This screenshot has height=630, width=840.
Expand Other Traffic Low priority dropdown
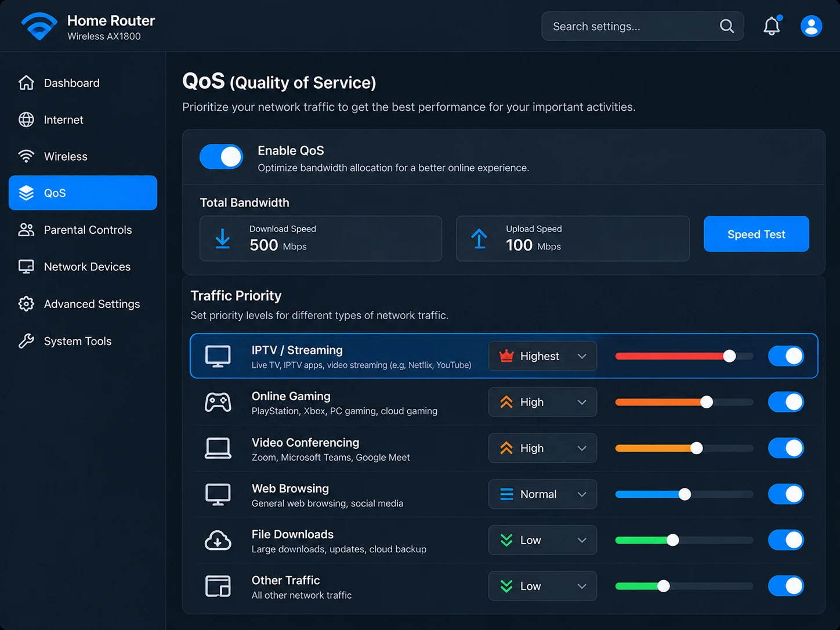pos(542,586)
